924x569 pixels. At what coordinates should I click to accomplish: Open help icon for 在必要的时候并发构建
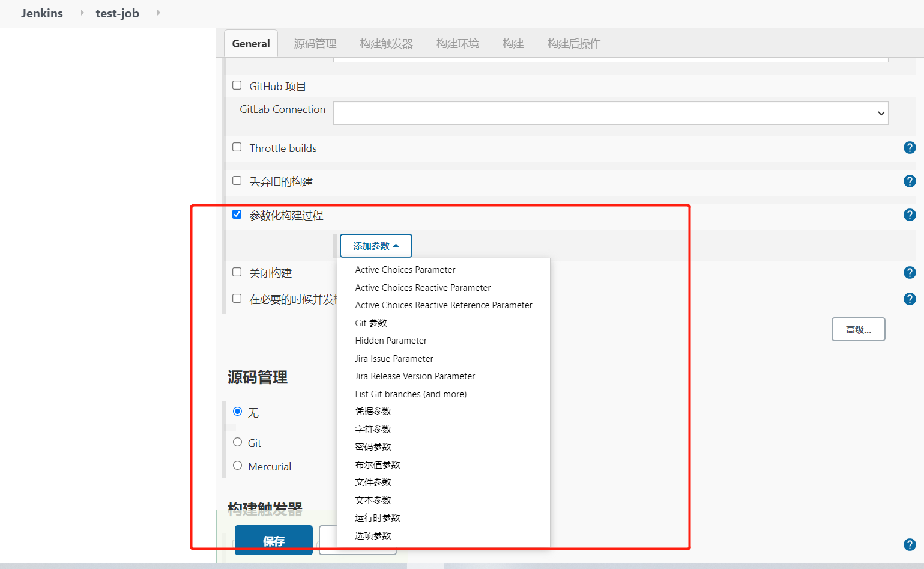coord(910,299)
